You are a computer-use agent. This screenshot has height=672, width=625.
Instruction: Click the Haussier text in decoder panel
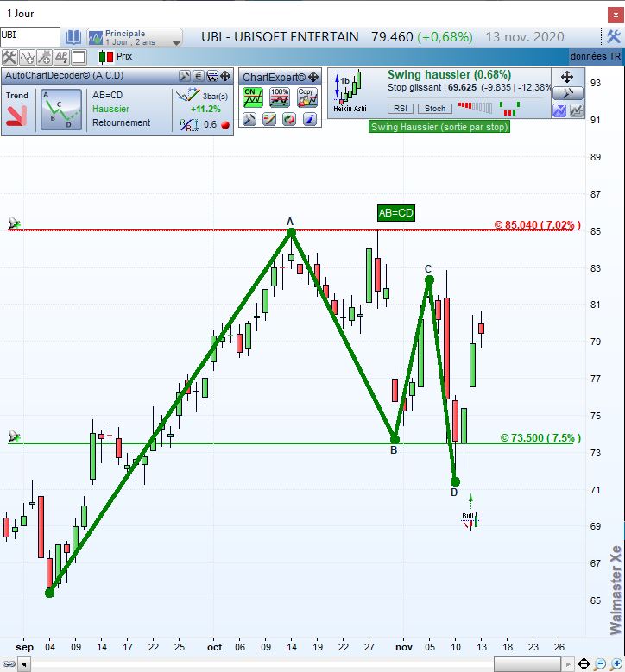110,109
